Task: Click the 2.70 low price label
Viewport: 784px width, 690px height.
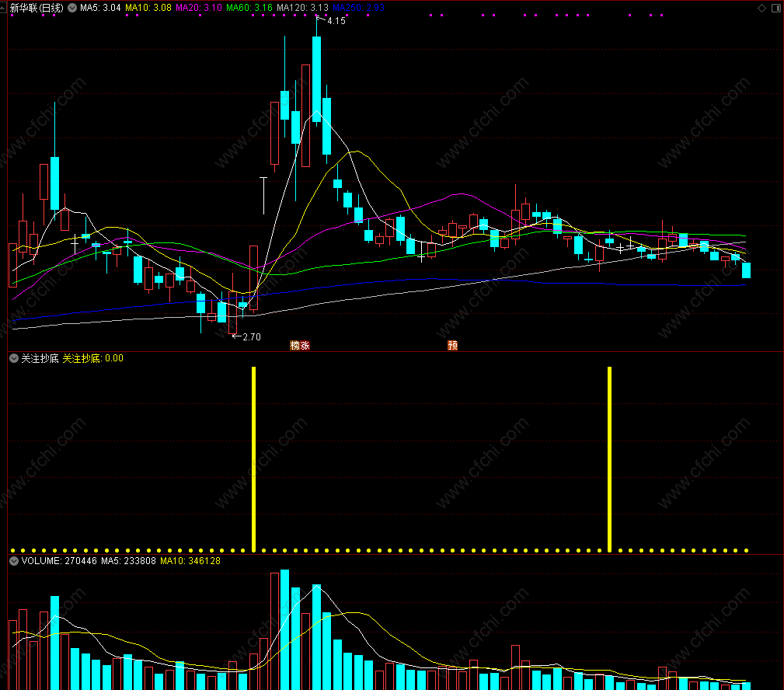Action: click(252, 337)
